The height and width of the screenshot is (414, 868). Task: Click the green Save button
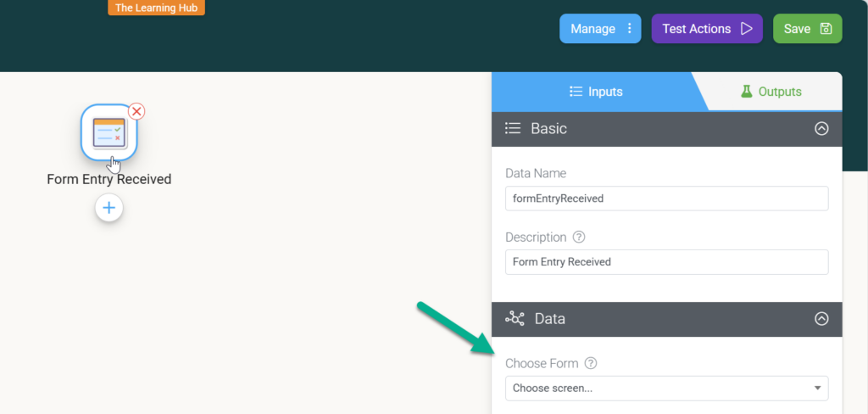(x=807, y=29)
